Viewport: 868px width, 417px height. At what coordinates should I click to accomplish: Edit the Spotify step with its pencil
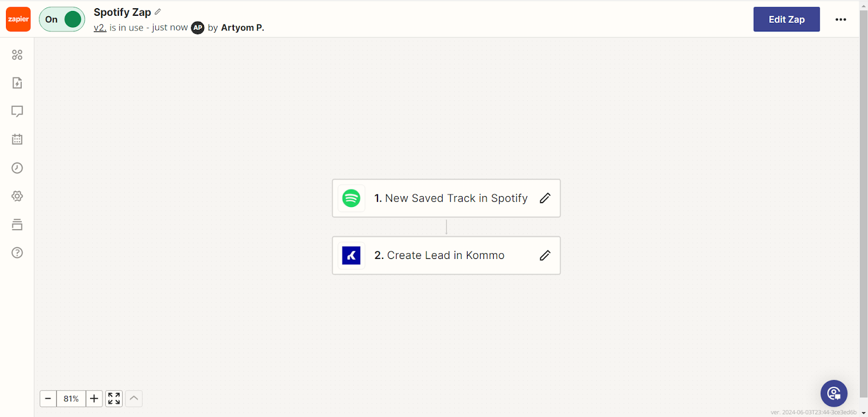(545, 198)
